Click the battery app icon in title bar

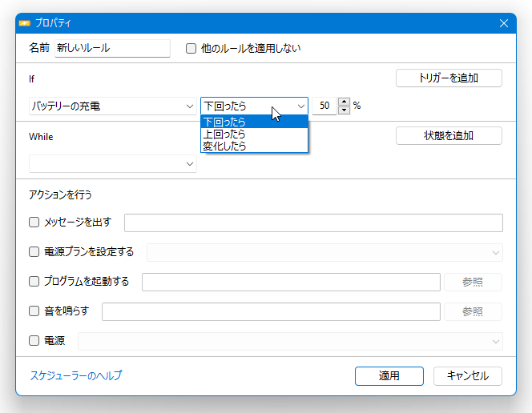point(24,23)
